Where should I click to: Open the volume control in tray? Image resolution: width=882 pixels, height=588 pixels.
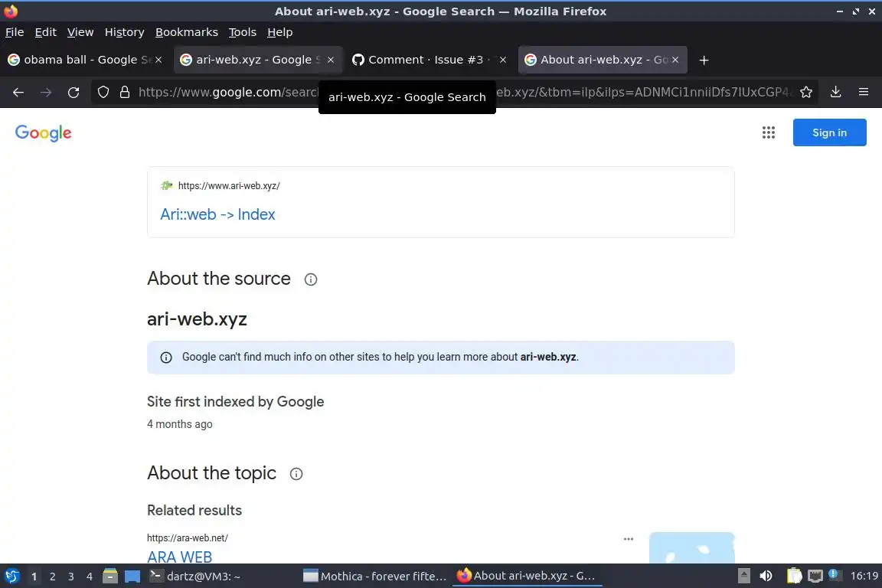(766, 577)
